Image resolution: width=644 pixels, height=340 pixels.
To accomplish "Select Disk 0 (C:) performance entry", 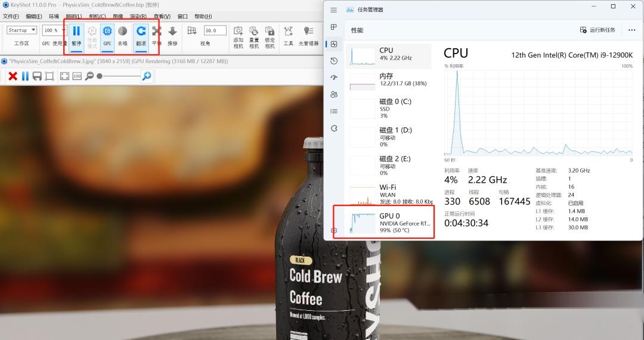I will tap(389, 109).
